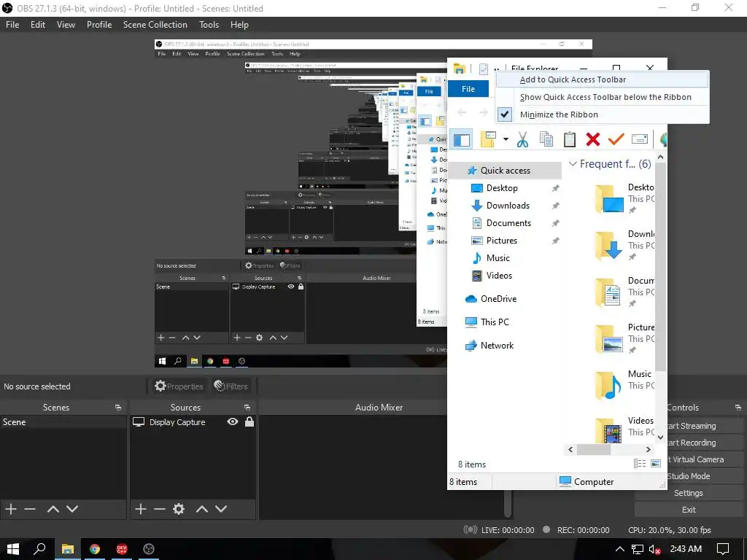
Task: Remove scene with the Scenes minus icon
Action: pos(30,509)
